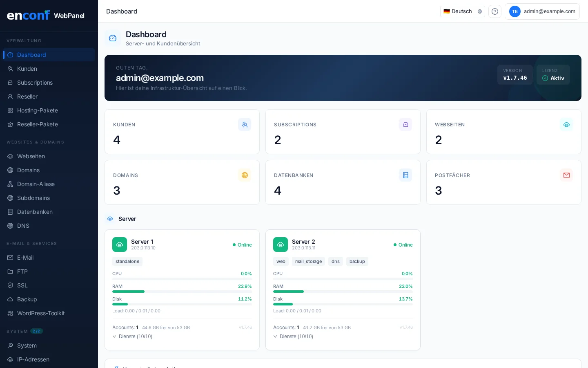Select SSL in the sidebar
The image size is (588, 368).
click(x=22, y=285)
